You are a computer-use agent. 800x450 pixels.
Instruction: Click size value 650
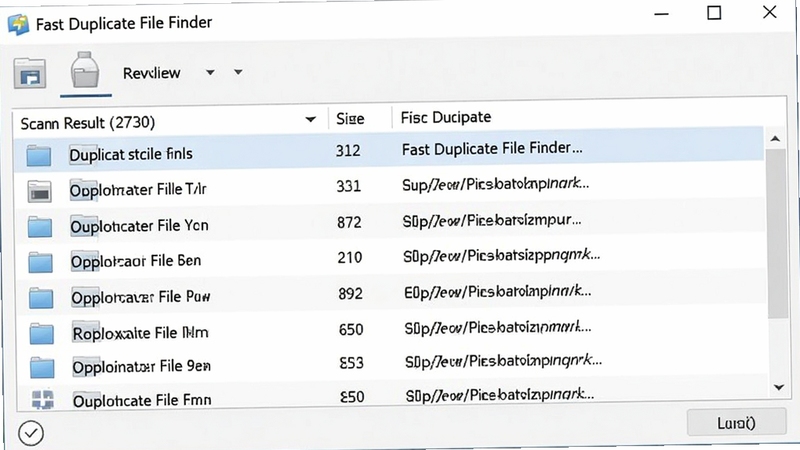[351, 330]
